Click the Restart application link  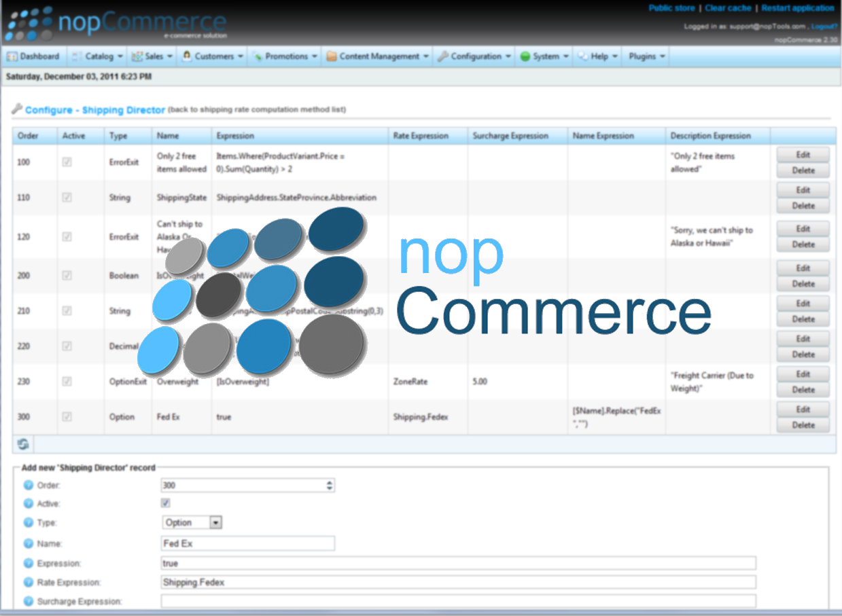[797, 8]
